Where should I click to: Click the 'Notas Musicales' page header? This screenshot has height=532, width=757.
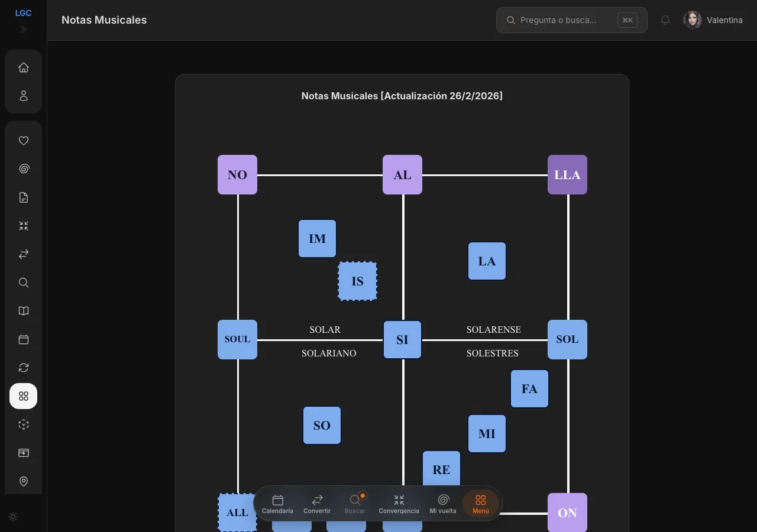104,20
